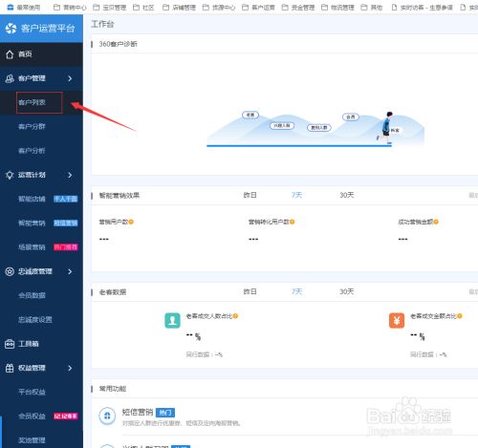Open 客户分群 in the sidebar

click(32, 126)
